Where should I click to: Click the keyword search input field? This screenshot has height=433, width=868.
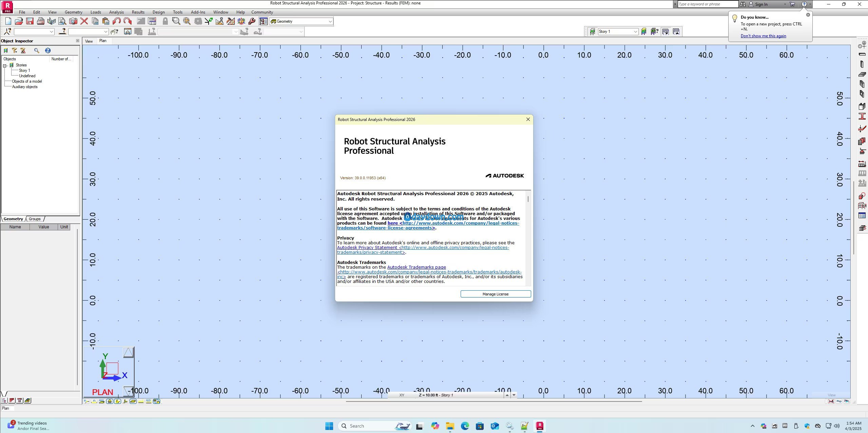708,4
